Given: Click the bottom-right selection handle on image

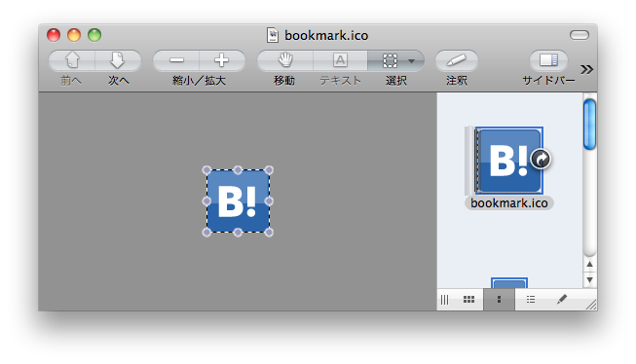Looking at the screenshot, I should (269, 233).
